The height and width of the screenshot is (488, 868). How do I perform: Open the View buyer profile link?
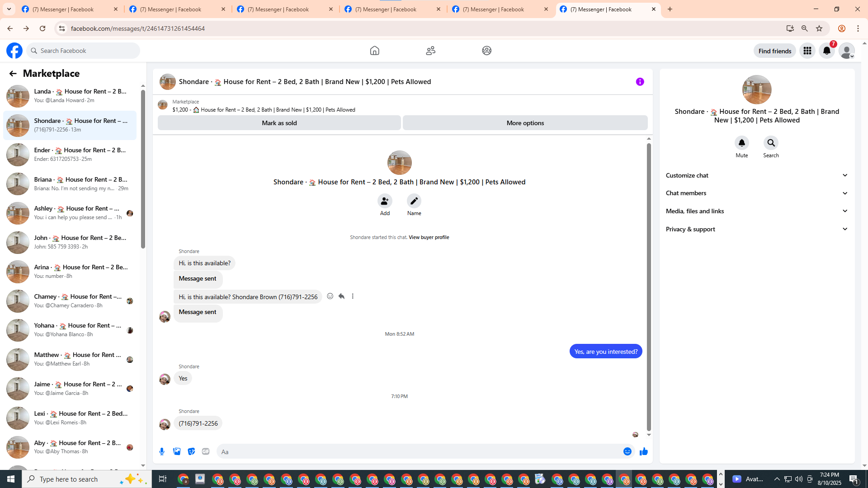(429, 237)
